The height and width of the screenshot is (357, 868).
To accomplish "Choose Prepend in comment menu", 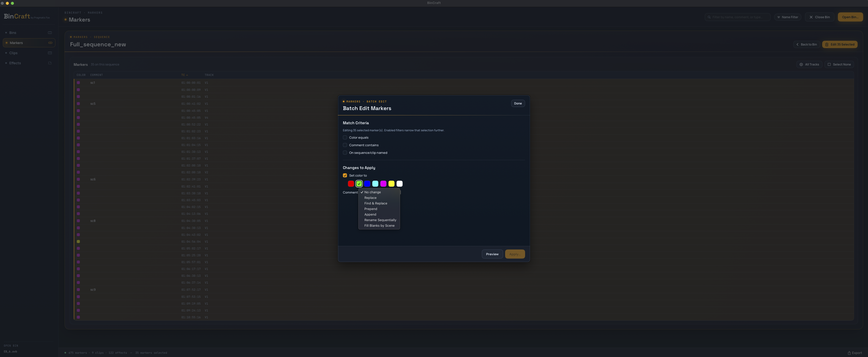I will 379,209.
